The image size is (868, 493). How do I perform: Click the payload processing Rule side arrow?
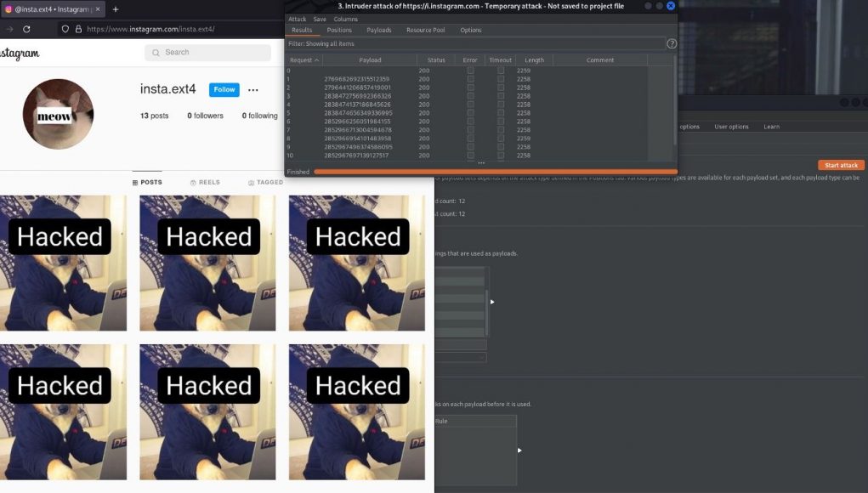(519, 450)
